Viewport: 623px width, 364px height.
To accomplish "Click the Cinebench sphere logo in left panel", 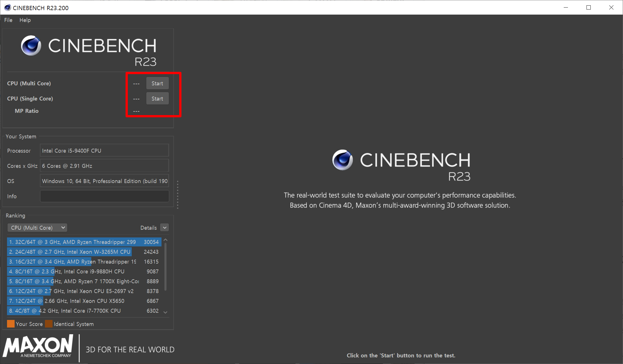I will 31,45.
